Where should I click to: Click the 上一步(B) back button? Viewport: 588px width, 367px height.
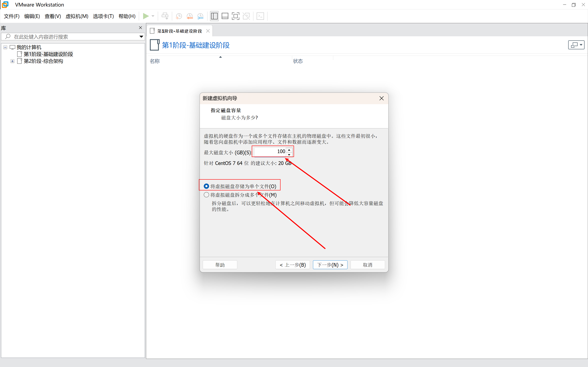pyautogui.click(x=293, y=265)
